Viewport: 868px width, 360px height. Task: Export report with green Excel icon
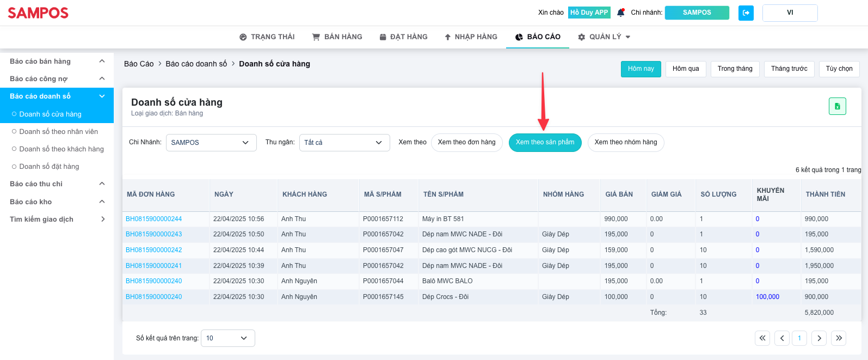coord(838,106)
